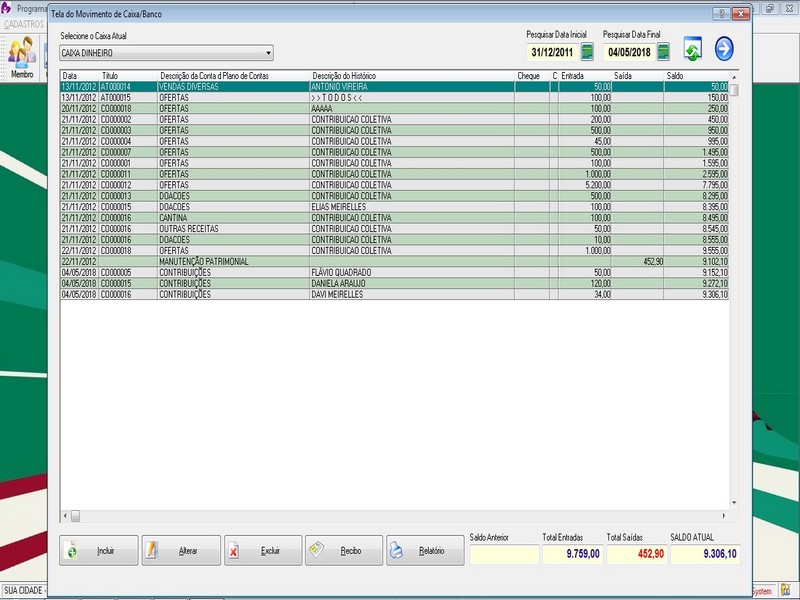This screenshot has width=800, height=600.
Task: Click the green refresh icon
Action: (x=693, y=49)
